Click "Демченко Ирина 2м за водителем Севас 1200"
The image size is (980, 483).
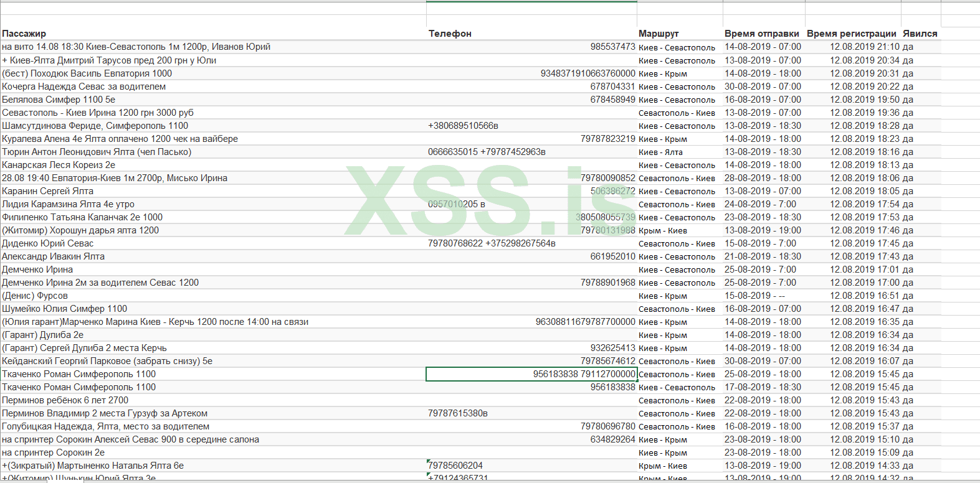(x=100, y=283)
